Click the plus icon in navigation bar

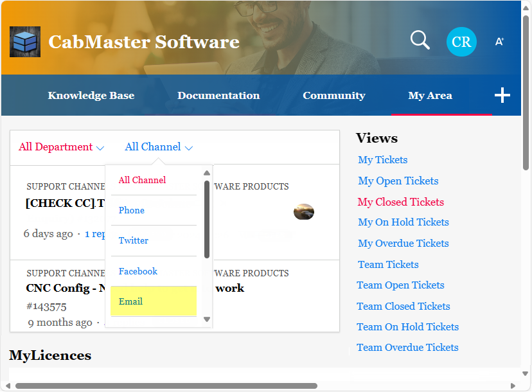click(x=502, y=96)
